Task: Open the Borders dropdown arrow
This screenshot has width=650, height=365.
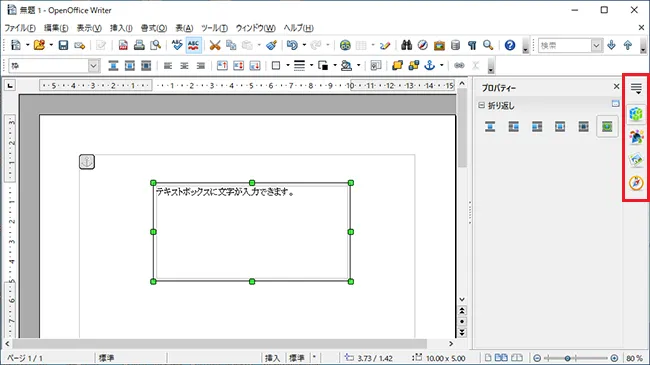Action: 288,65
